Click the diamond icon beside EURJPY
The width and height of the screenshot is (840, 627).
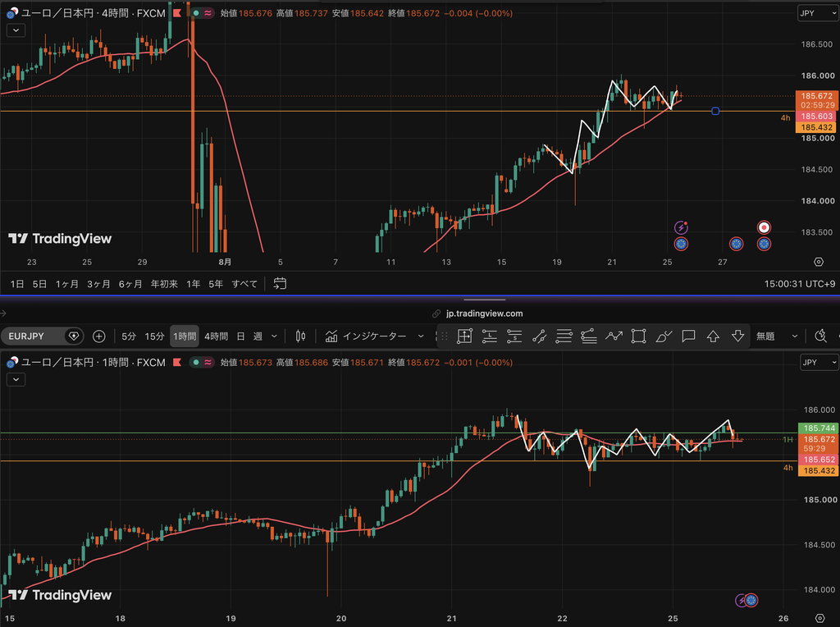(74, 336)
